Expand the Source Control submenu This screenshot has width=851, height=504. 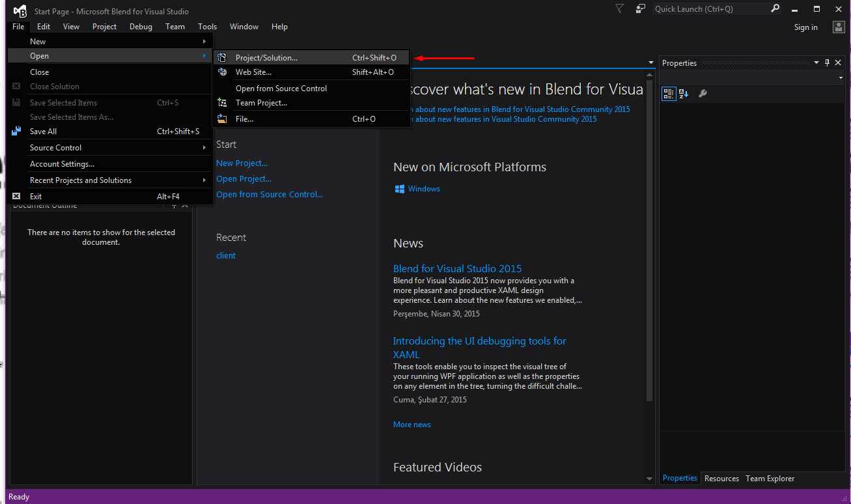[x=110, y=148]
